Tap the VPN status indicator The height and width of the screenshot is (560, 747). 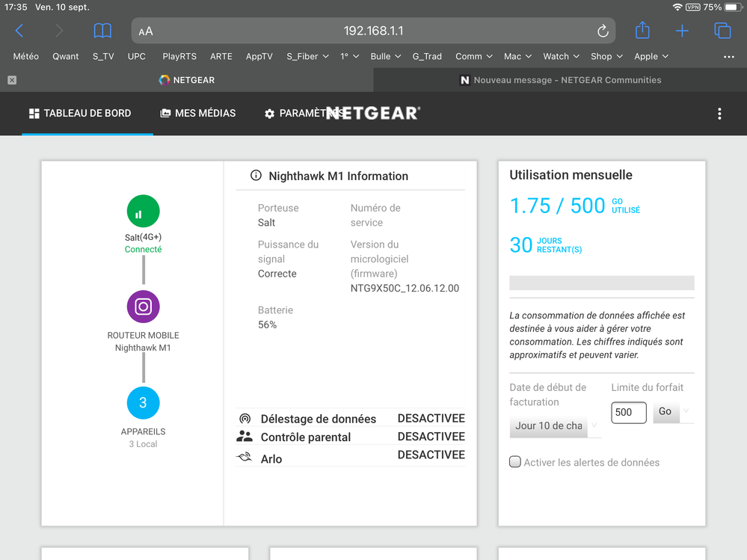pos(692,7)
